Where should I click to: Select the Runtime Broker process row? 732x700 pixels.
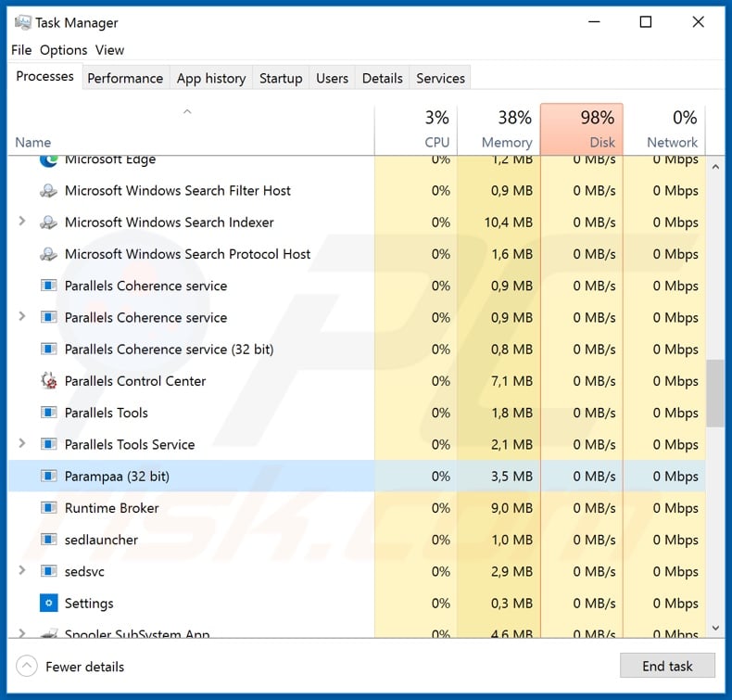coord(357,508)
